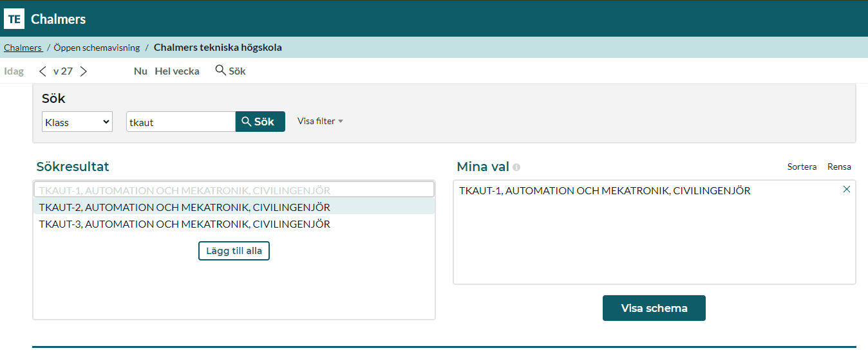Image resolution: width=868 pixels, height=355 pixels.
Task: Click the Mina val heading
Action: pos(483,167)
